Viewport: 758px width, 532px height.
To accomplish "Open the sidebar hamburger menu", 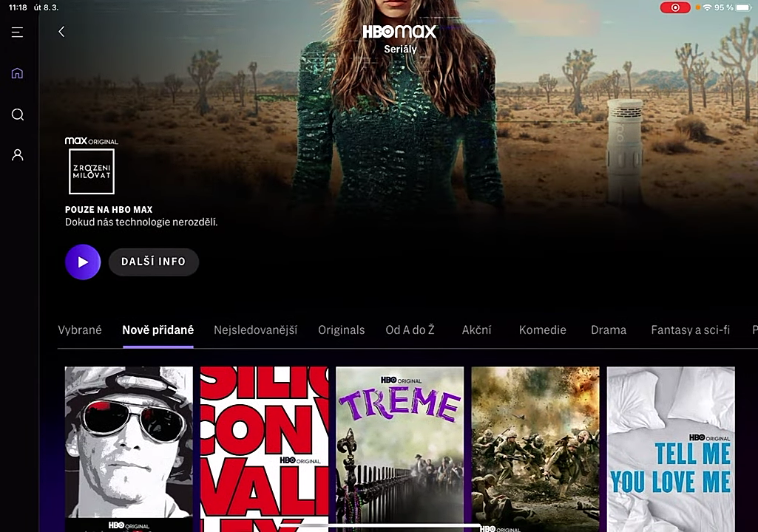I will click(x=16, y=32).
